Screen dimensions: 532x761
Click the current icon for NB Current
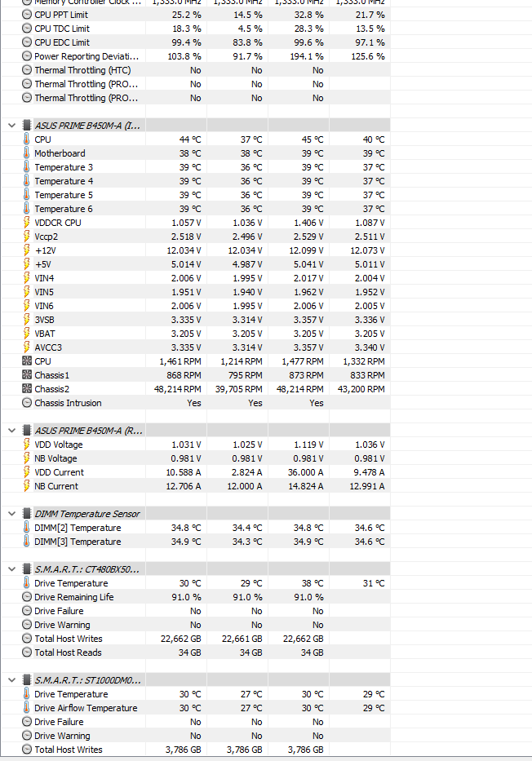(27, 486)
